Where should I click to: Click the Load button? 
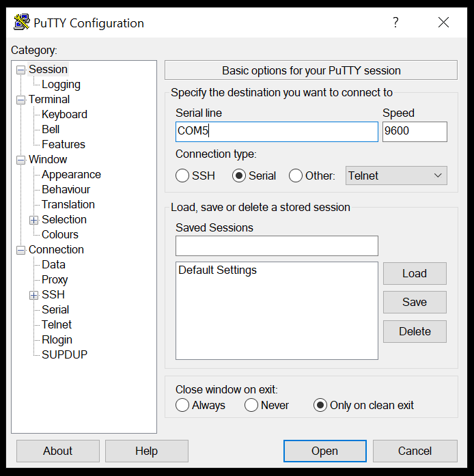click(x=415, y=273)
